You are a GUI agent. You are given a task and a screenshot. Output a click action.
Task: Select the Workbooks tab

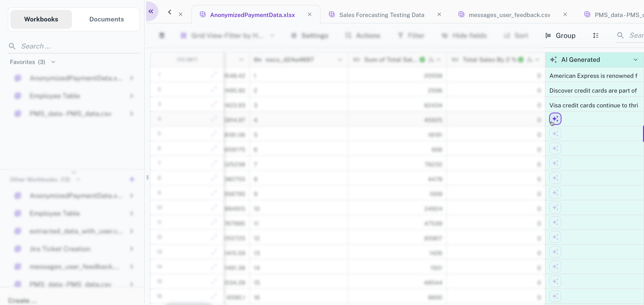[x=41, y=19]
